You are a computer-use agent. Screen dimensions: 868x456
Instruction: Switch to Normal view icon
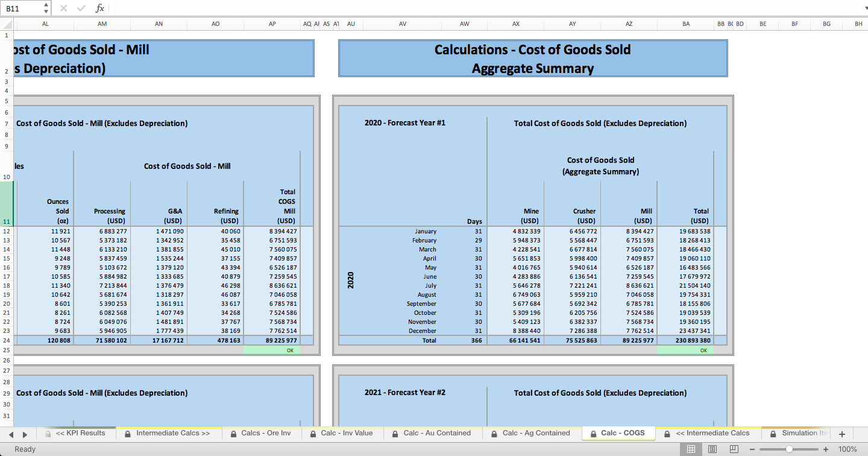tap(691, 449)
